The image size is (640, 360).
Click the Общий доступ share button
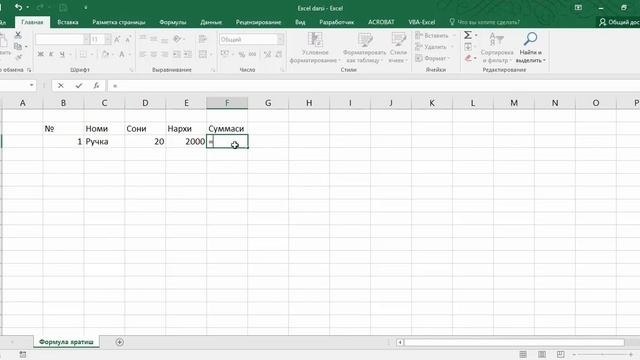(x=618, y=22)
